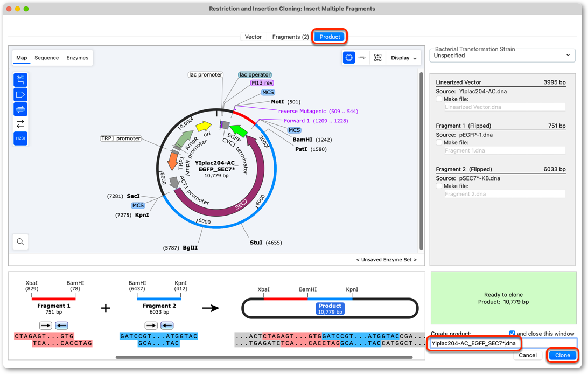Click the TRP1 promoter feature label

click(x=121, y=138)
